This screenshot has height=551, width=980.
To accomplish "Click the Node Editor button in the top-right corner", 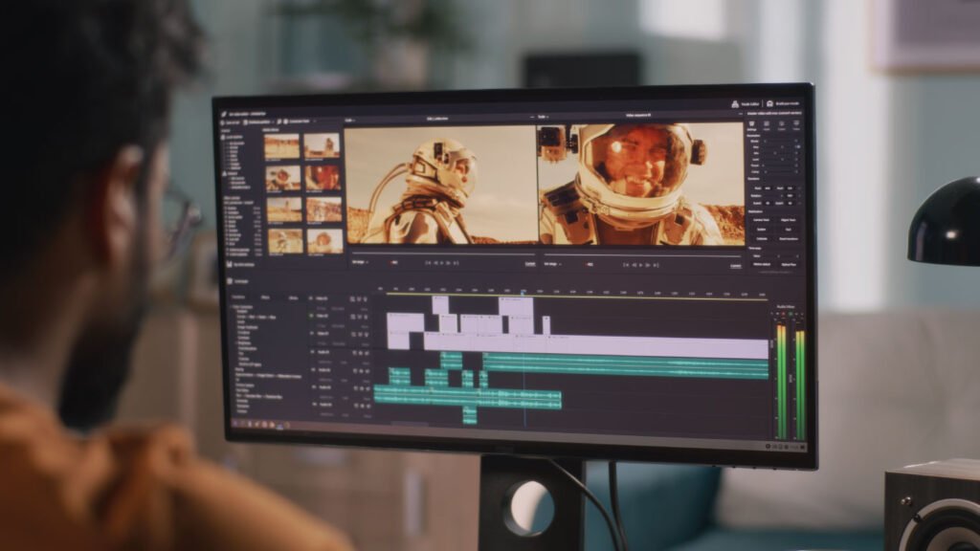I will pos(739,102).
